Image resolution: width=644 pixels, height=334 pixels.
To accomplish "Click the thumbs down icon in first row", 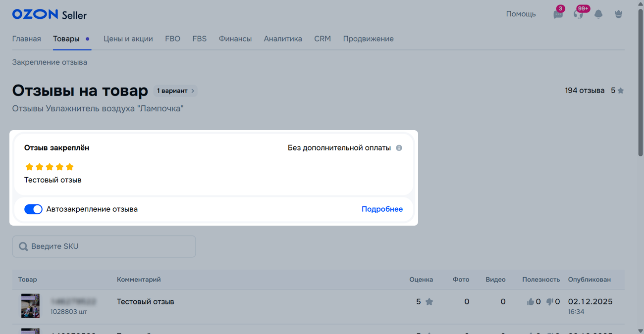I will pos(549,302).
